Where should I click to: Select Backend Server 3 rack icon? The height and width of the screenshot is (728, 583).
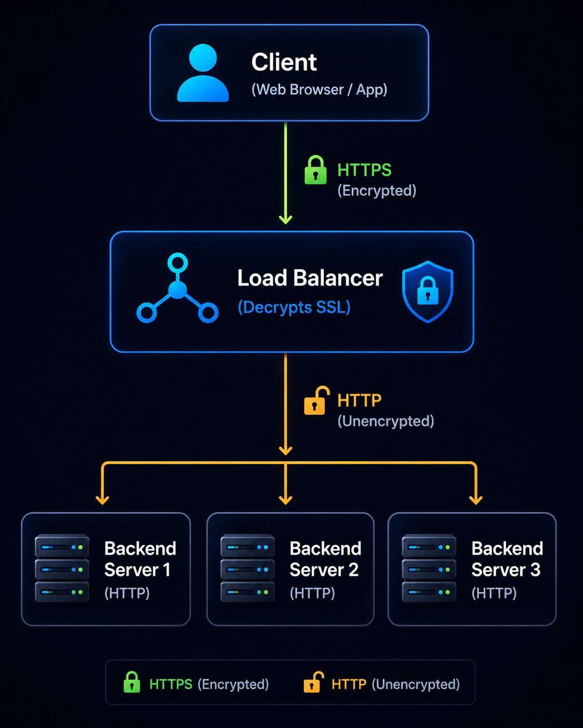coord(429,568)
